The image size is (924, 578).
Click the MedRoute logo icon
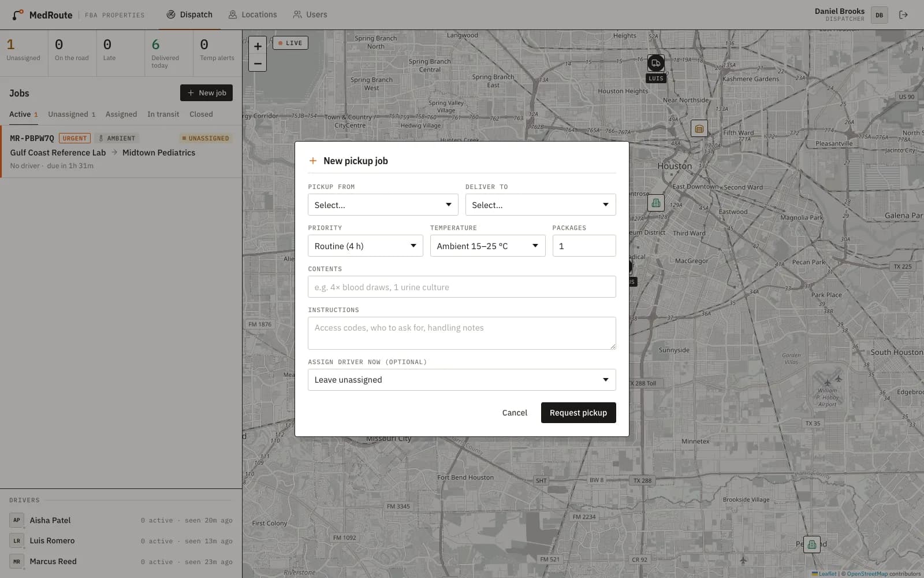(18, 14)
